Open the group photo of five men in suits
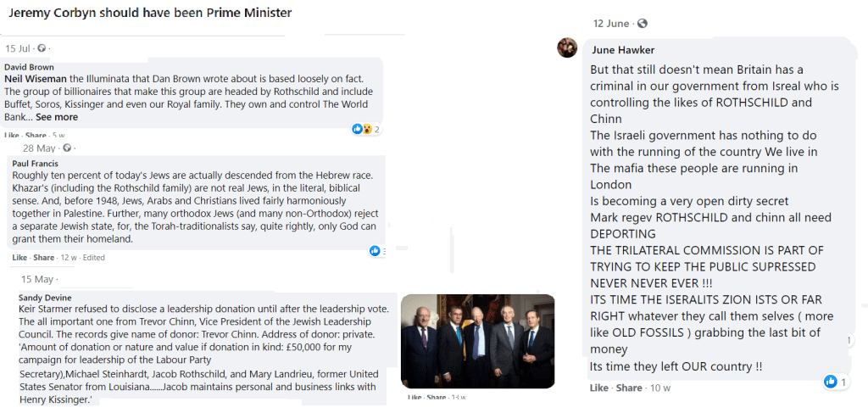 477,341
